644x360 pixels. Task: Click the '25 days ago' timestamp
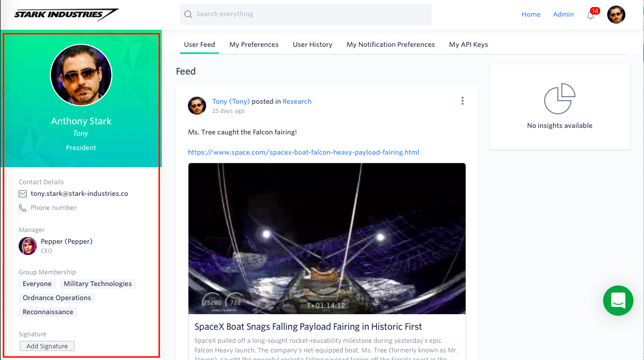[x=228, y=111]
